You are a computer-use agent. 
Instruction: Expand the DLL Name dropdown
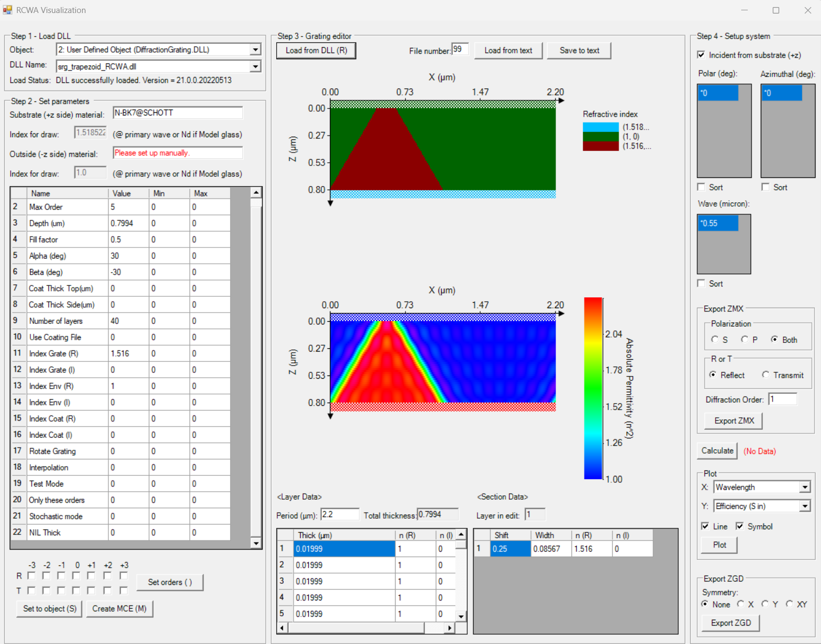click(x=255, y=67)
